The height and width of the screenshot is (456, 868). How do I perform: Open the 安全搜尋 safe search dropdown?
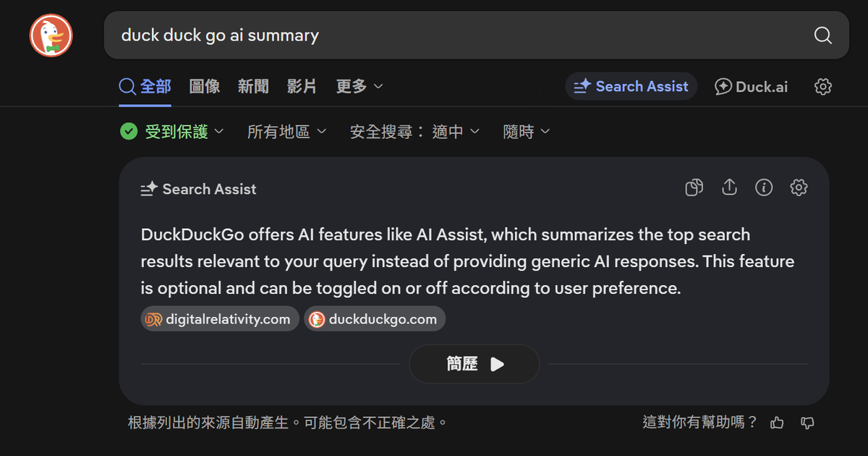pos(415,132)
